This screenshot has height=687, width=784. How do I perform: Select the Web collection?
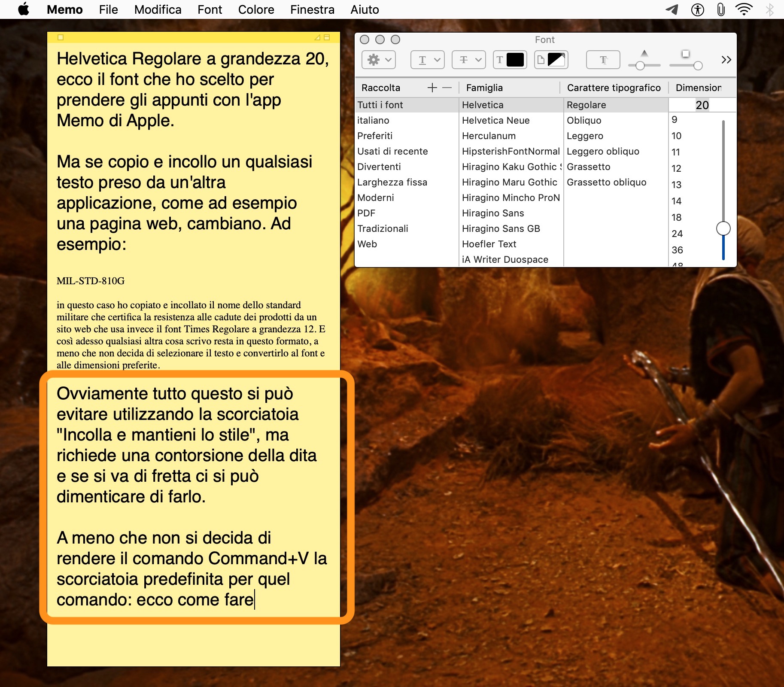coord(407,244)
